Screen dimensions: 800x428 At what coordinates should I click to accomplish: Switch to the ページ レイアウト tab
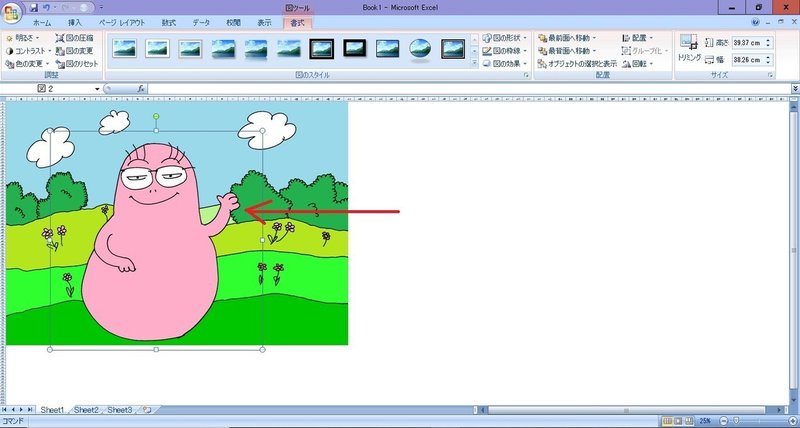coord(122,23)
